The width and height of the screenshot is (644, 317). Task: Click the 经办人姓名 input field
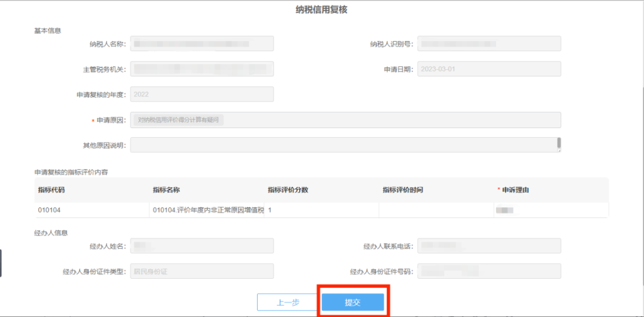[202, 246]
